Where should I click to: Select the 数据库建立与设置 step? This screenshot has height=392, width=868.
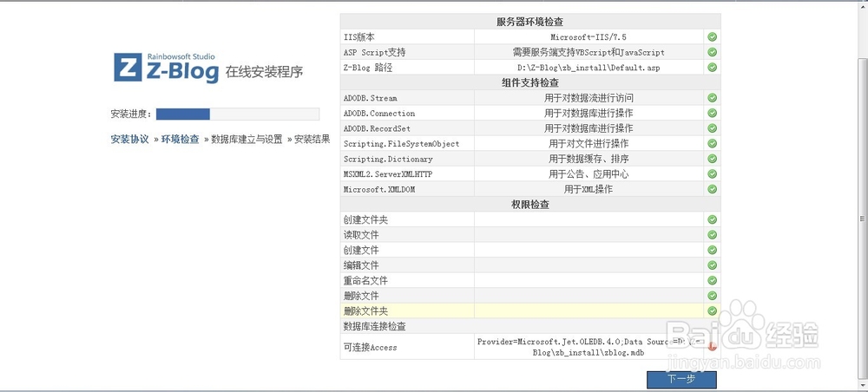[x=247, y=139]
